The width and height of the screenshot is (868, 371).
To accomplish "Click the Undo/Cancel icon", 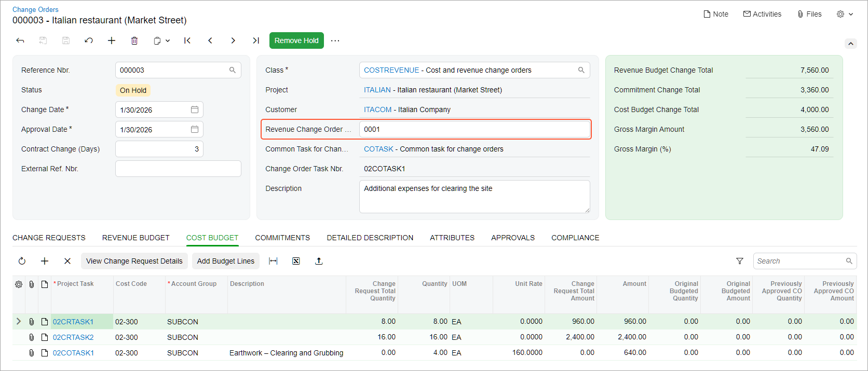I will [89, 40].
